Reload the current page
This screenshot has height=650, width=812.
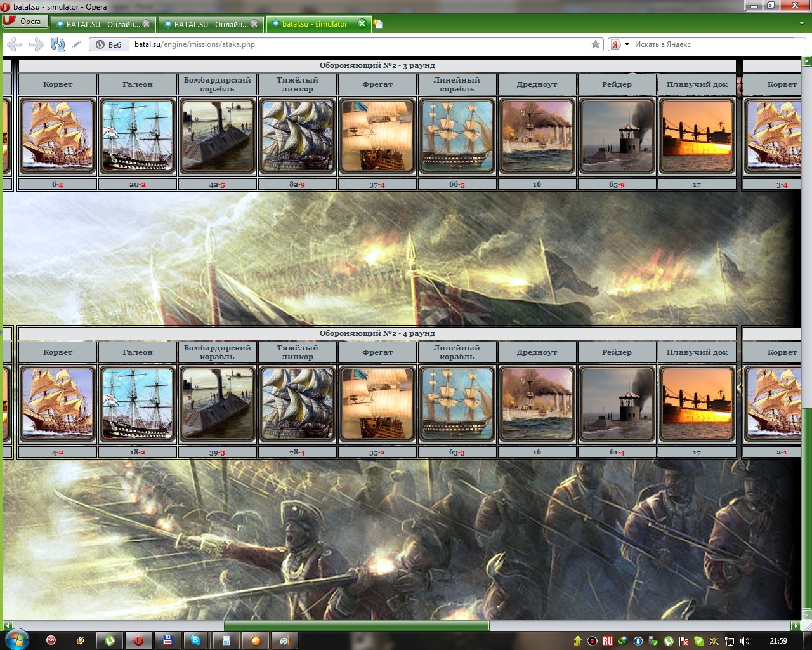(58, 44)
